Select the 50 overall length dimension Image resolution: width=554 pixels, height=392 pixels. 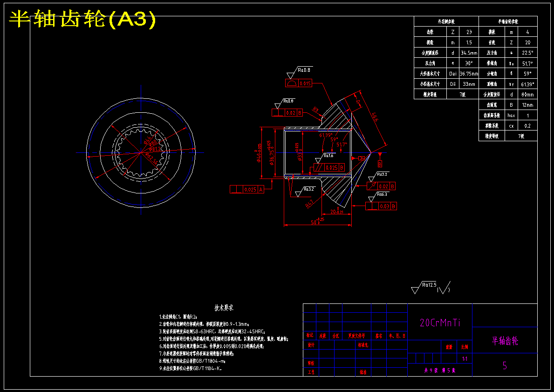(x=318, y=221)
